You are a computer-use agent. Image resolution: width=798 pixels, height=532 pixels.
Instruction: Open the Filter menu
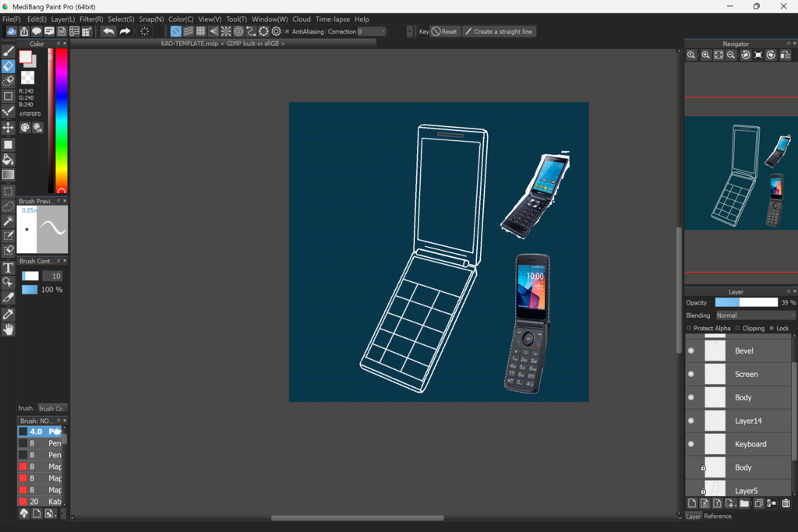tap(91, 19)
